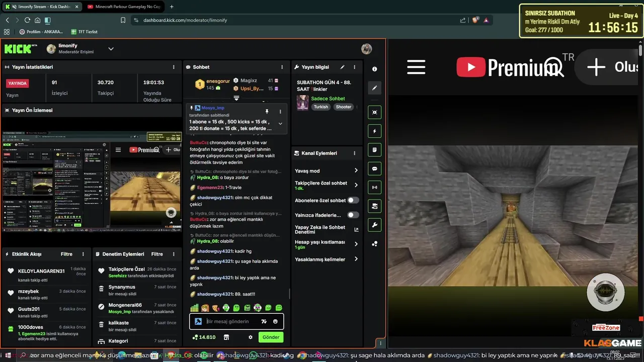
Task: Click the Turkish tag in stream info
Action: click(320, 107)
